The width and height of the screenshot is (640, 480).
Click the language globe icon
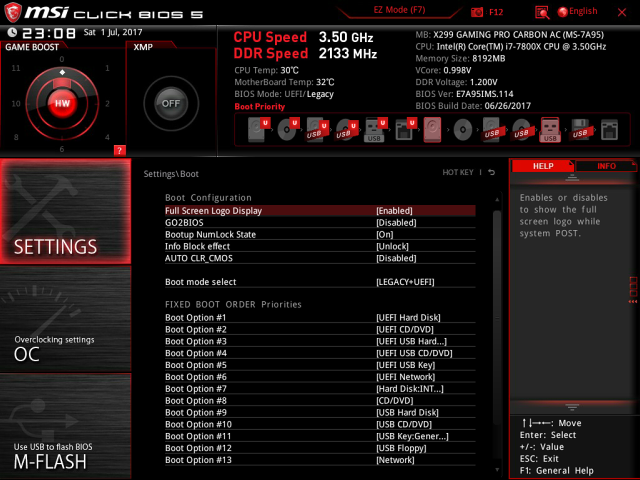pyautogui.click(x=562, y=12)
